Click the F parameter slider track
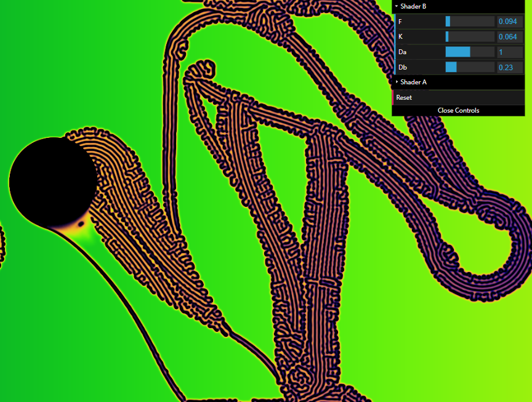Screen dimensions: 532x402 coord(470,22)
